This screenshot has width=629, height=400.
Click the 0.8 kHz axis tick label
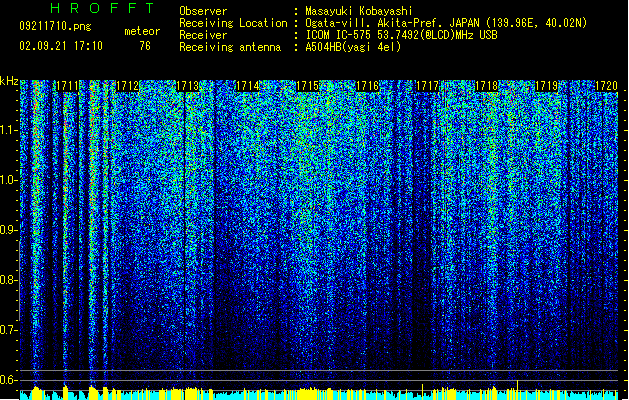tap(8, 280)
